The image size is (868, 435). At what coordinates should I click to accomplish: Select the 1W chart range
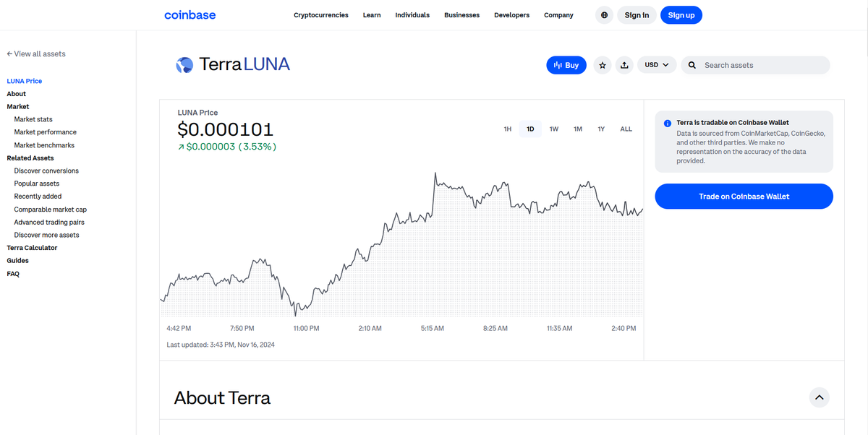tap(554, 129)
